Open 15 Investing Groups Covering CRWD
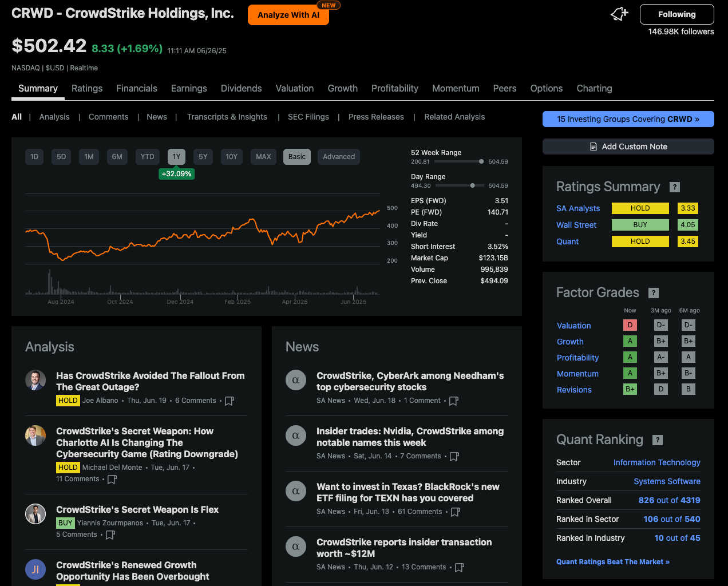The width and height of the screenshot is (728, 586). coord(628,119)
